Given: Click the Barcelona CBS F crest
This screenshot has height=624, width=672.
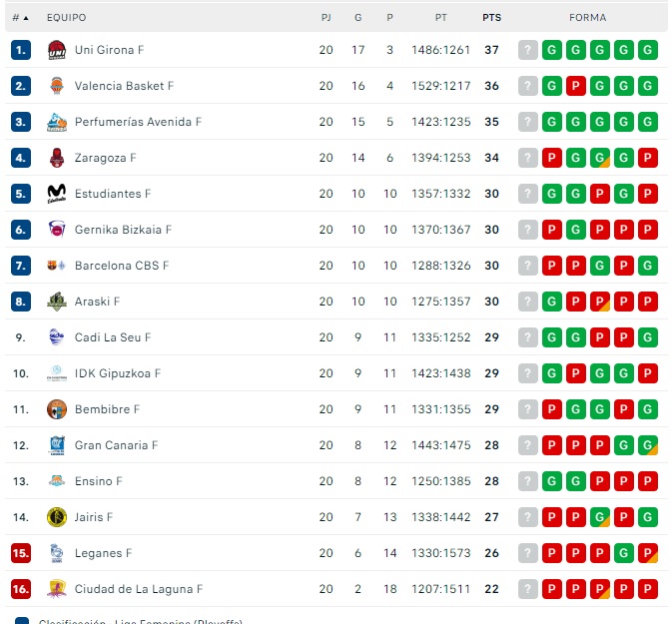Looking at the screenshot, I should (x=57, y=266).
